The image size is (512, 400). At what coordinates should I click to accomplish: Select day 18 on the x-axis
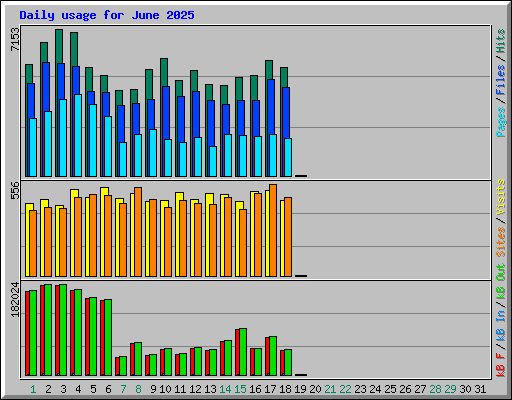(x=285, y=389)
